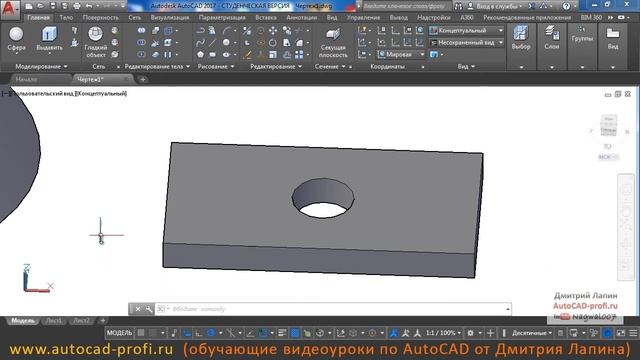Open the 1:1 / 100% annotation scale dropdown
The height and width of the screenshot is (360, 640).
[443, 333]
